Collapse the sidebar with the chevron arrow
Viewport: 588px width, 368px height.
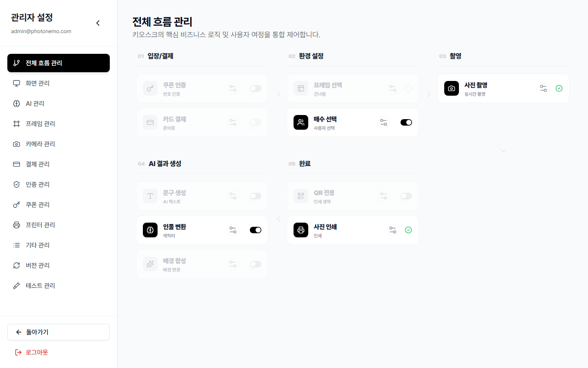[x=98, y=23]
